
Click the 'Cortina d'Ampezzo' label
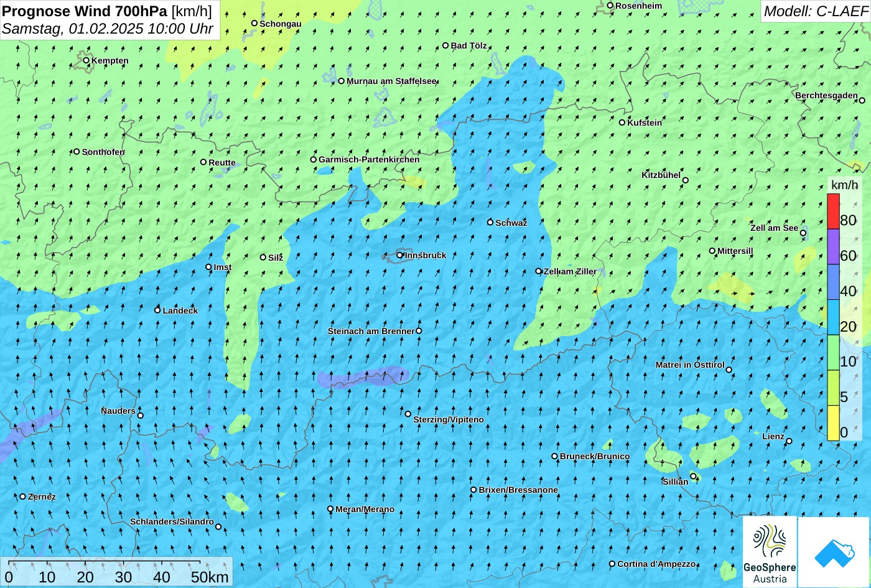click(656, 564)
